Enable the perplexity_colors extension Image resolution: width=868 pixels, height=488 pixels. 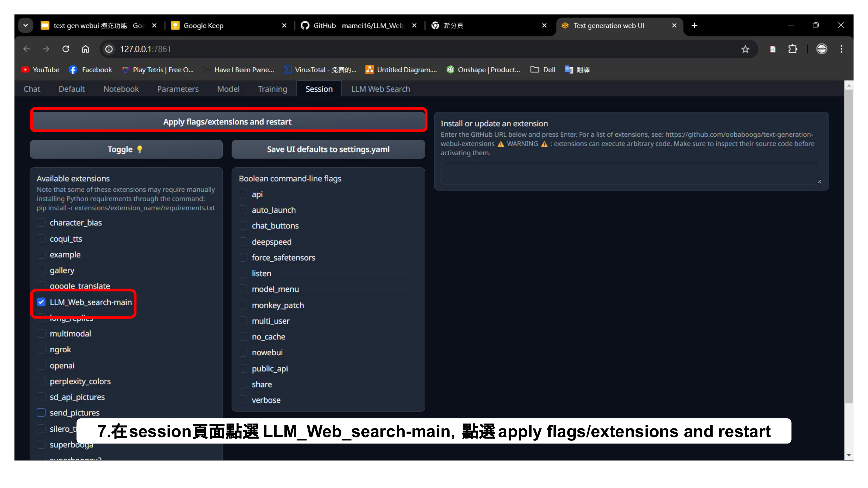(x=41, y=381)
